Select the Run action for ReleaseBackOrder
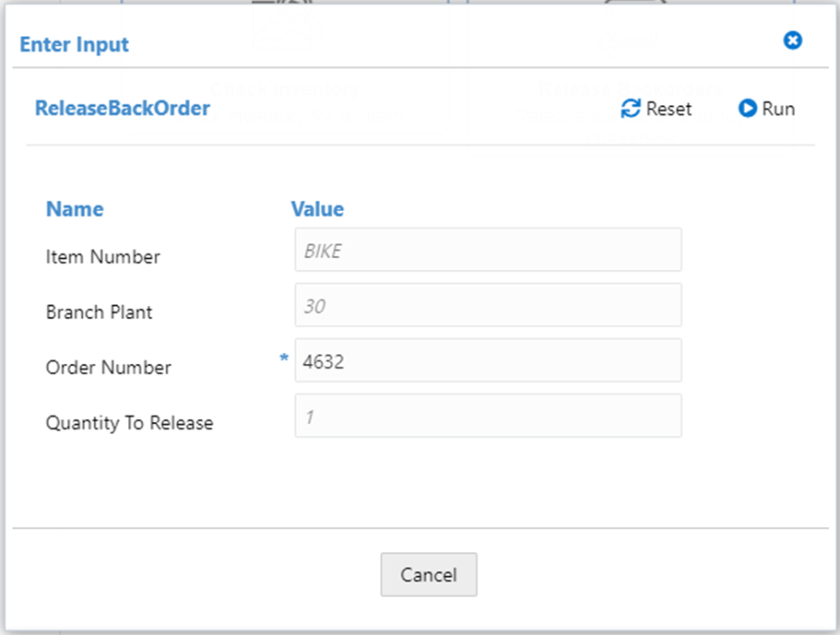The height and width of the screenshot is (635, 840). tap(766, 109)
